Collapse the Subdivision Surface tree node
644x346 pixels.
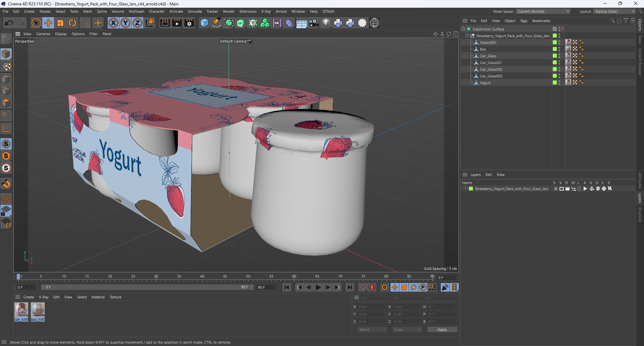click(x=463, y=29)
